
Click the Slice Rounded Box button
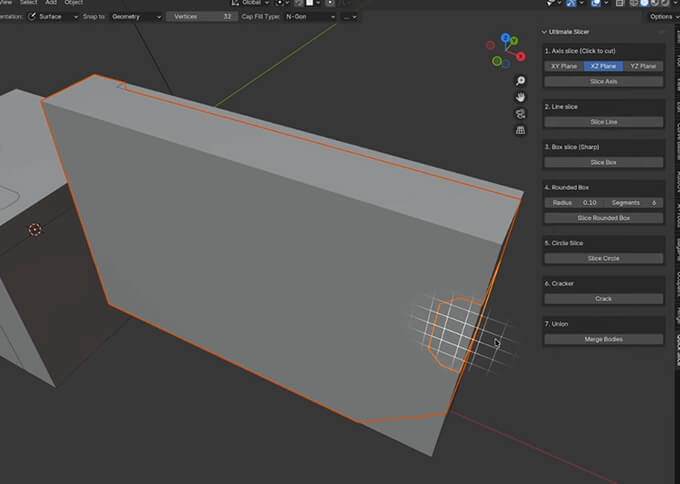(x=604, y=217)
